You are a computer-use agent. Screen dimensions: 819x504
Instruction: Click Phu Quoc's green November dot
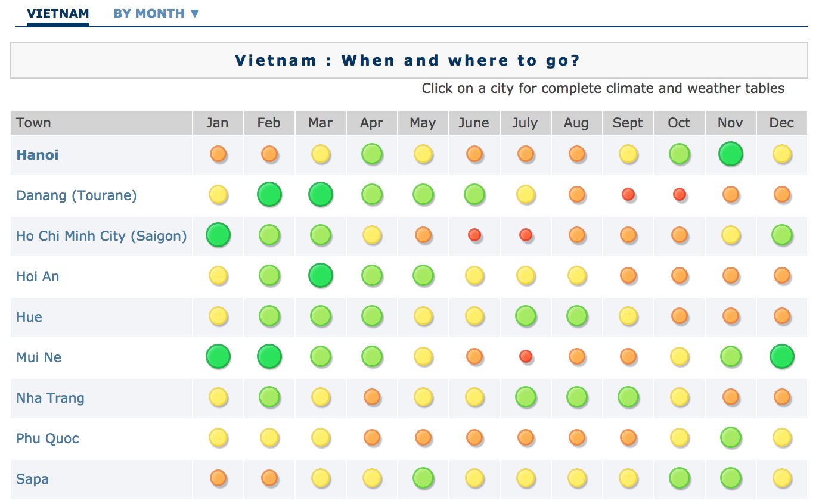pos(730,437)
